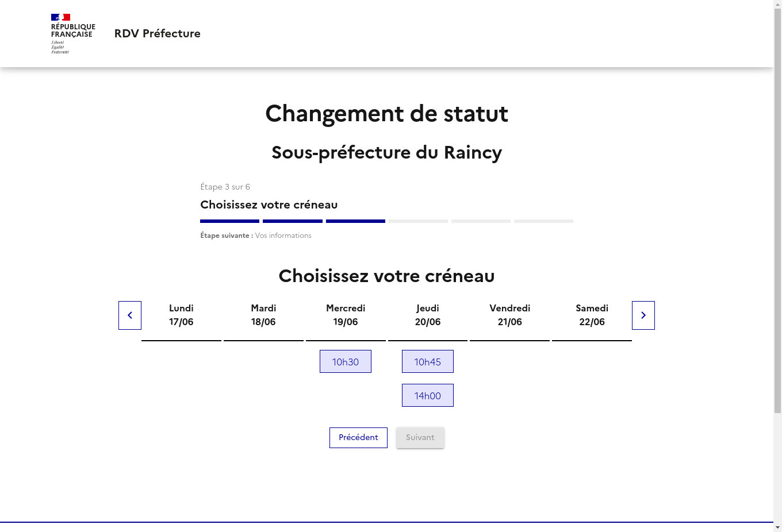This screenshot has height=532, width=782.
Task: Click the Suivant button
Action: coord(420,438)
